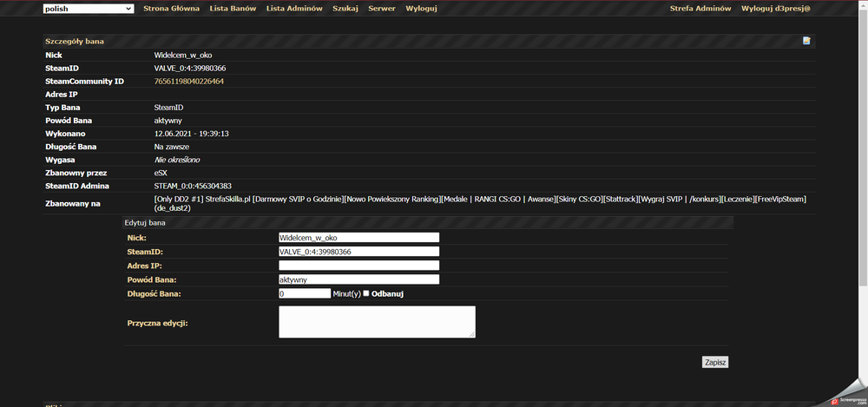Click the Nick input field

click(x=358, y=238)
